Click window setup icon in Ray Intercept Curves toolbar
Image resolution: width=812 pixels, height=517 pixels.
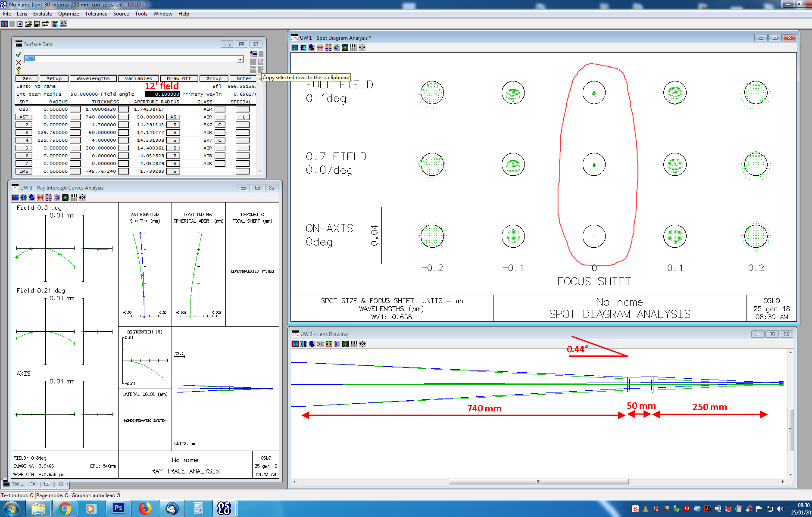[x=15, y=197]
